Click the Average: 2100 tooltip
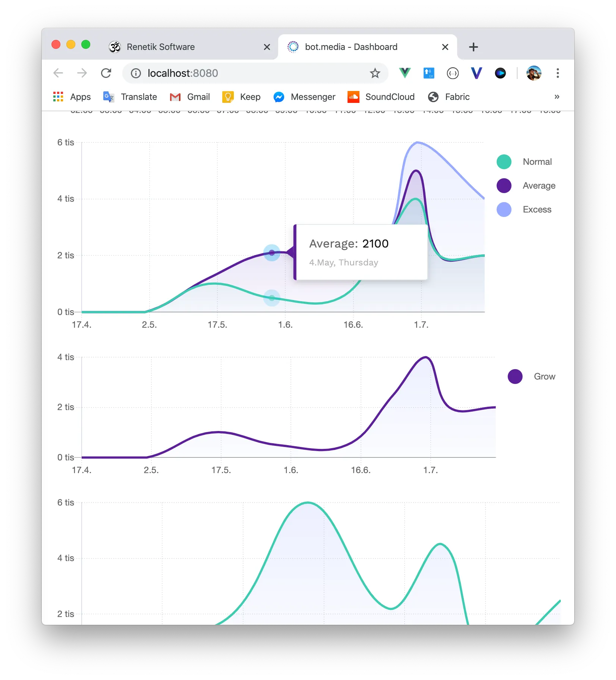 click(x=360, y=252)
